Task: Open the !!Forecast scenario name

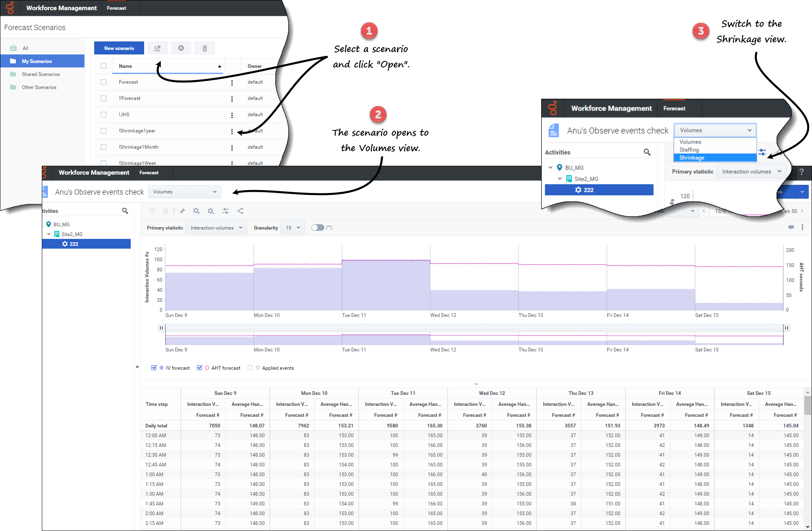Action: [x=130, y=98]
